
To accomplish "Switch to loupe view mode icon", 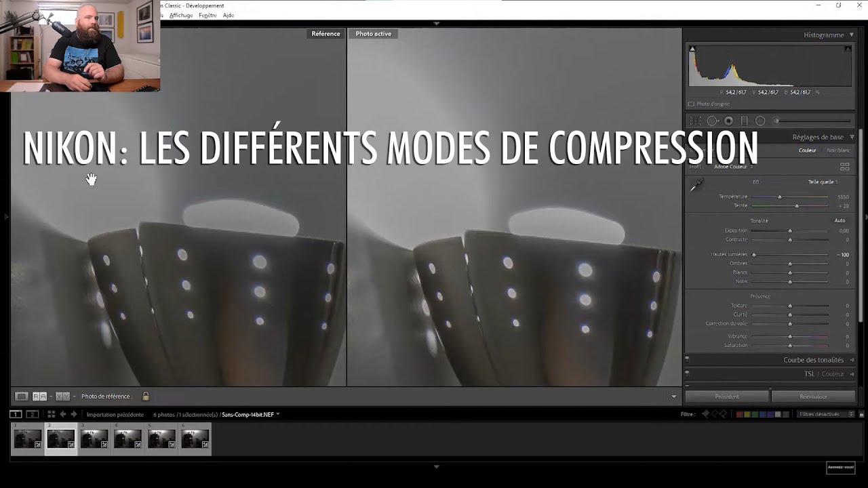I will pyautogui.click(x=22, y=396).
